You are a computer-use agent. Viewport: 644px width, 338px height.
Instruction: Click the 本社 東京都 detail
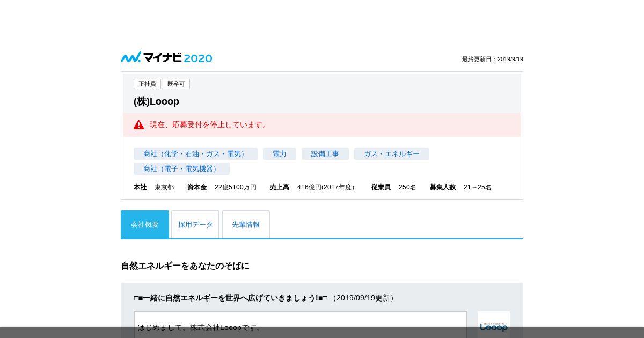[154, 187]
